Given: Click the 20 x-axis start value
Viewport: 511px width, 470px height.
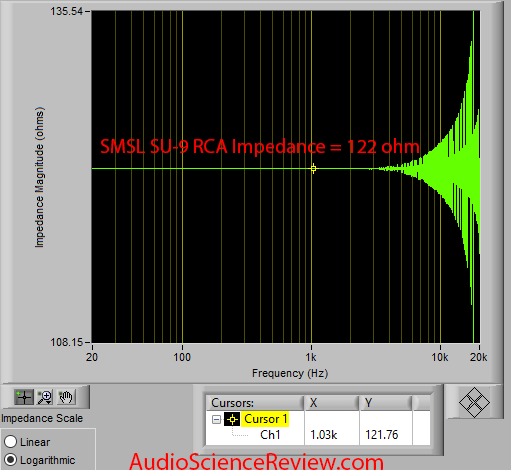Looking at the screenshot, I should point(92,357).
